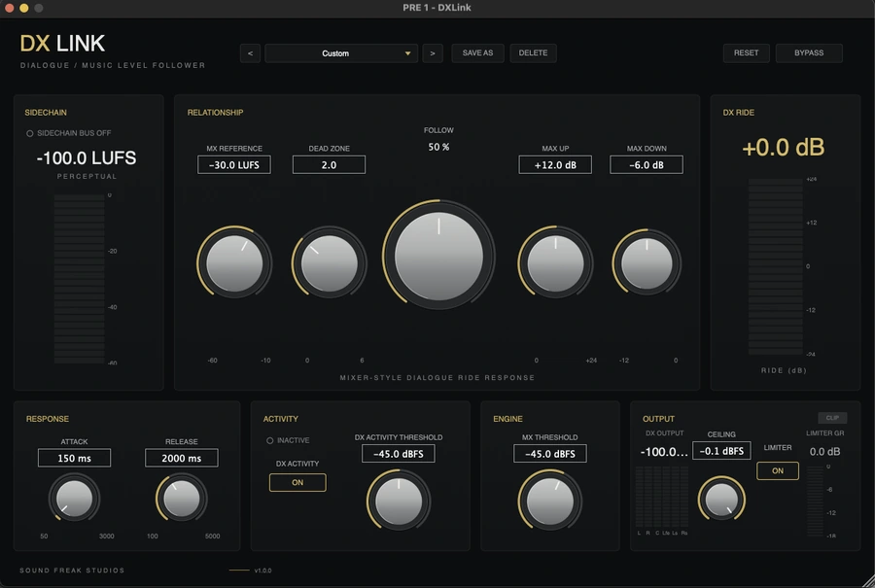Click the Ceiling -0.1 dBFS field

[x=721, y=451]
